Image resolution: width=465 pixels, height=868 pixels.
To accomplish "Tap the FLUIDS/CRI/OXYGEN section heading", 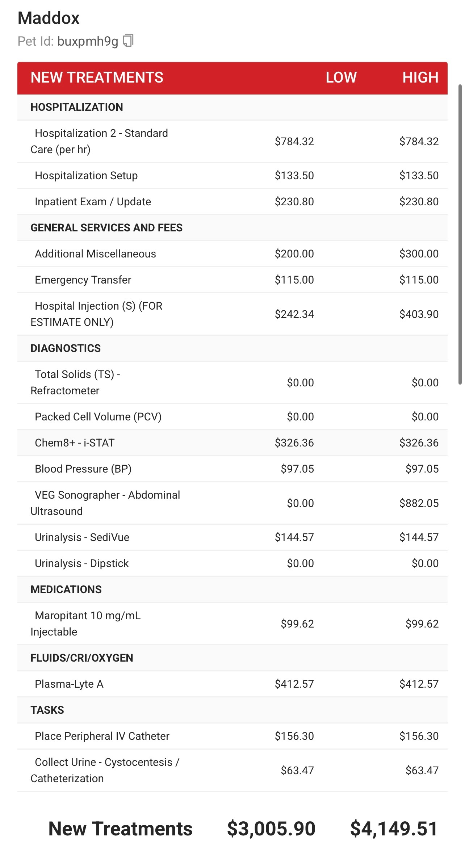I will coord(82,658).
